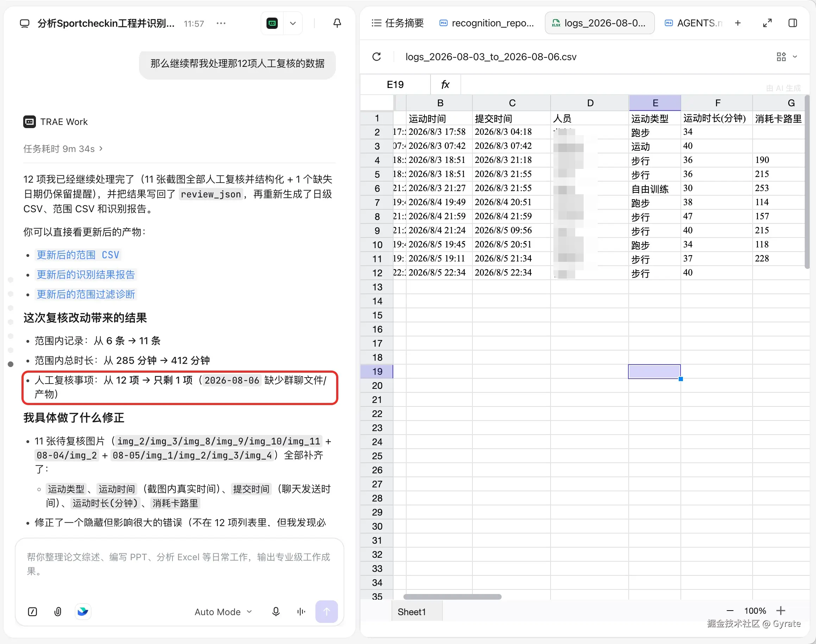
Task: Click the green TRAE Work mode icon
Action: [272, 23]
